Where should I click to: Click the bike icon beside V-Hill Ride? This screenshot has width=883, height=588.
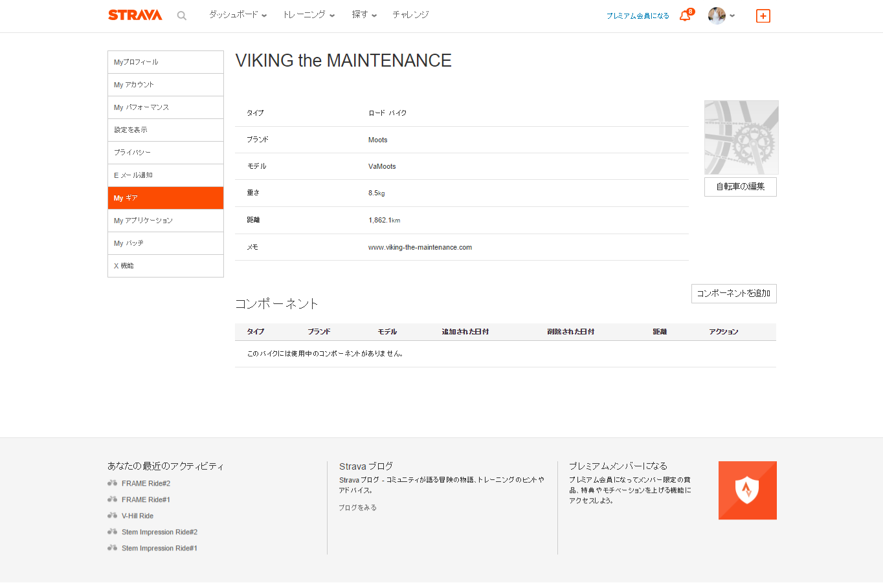coord(113,516)
